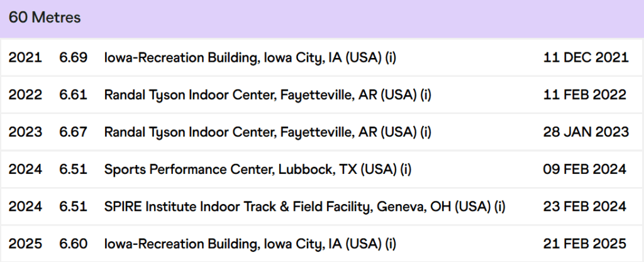Click the 2023 year cell
Screen dimensions: 644x262
tap(25, 132)
